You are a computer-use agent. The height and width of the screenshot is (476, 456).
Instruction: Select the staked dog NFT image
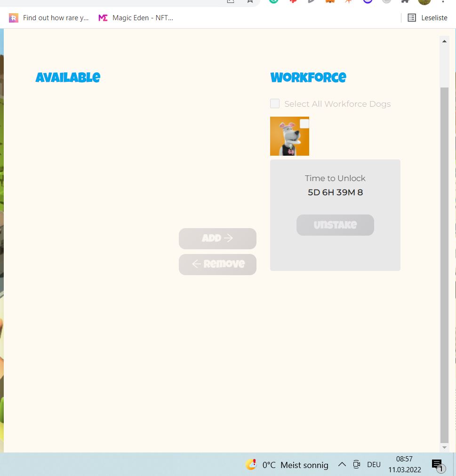click(x=289, y=136)
